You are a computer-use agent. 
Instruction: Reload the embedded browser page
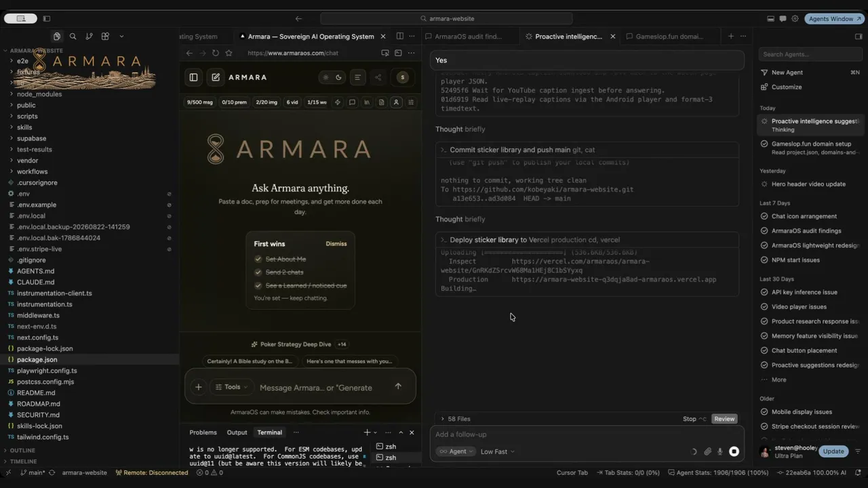(x=216, y=53)
